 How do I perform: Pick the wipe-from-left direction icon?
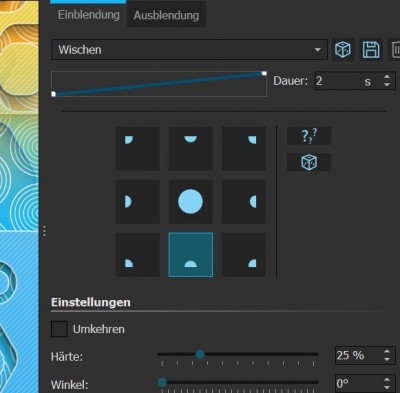(138, 202)
